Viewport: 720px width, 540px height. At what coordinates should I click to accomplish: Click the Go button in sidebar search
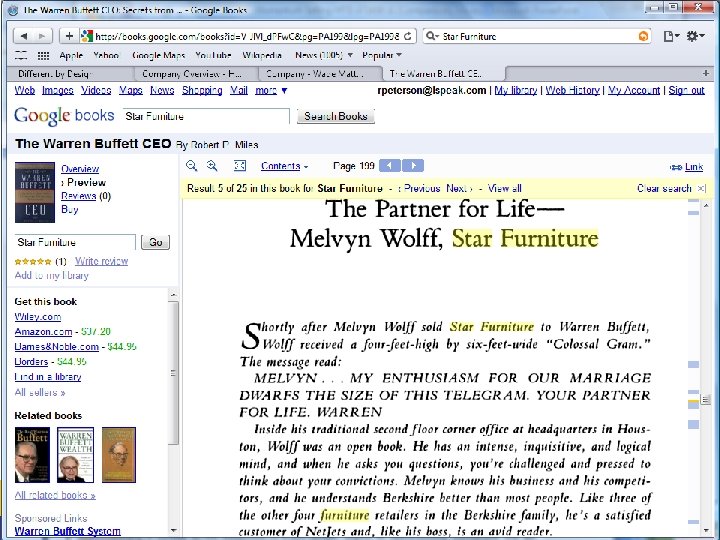(155, 242)
